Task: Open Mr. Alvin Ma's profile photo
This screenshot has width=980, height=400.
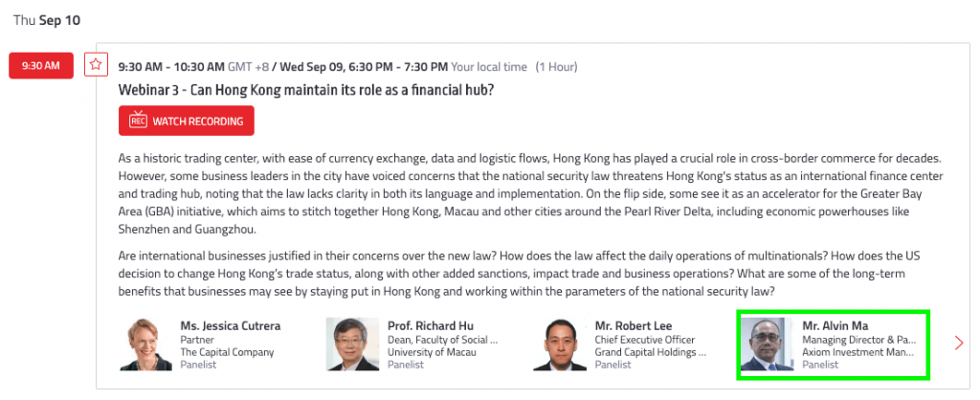Action: point(767,344)
